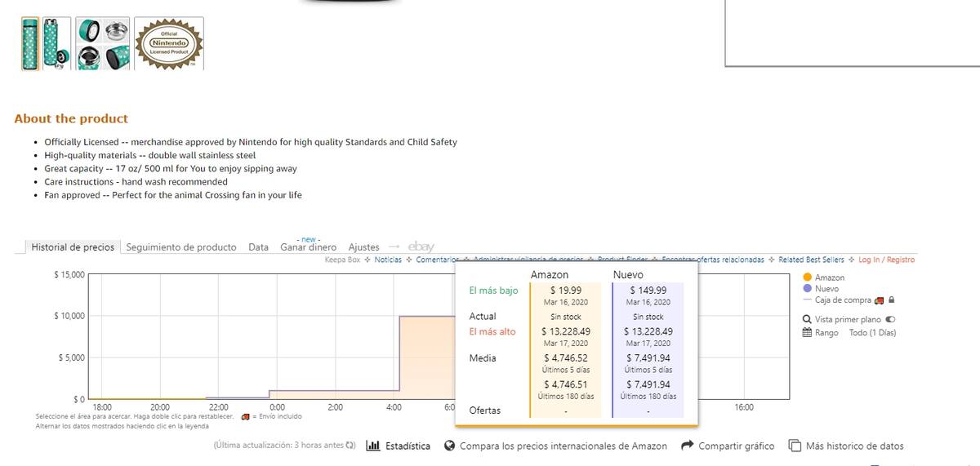Switch to Historial de precios tab
The width and height of the screenshot is (980, 466).
click(x=73, y=247)
